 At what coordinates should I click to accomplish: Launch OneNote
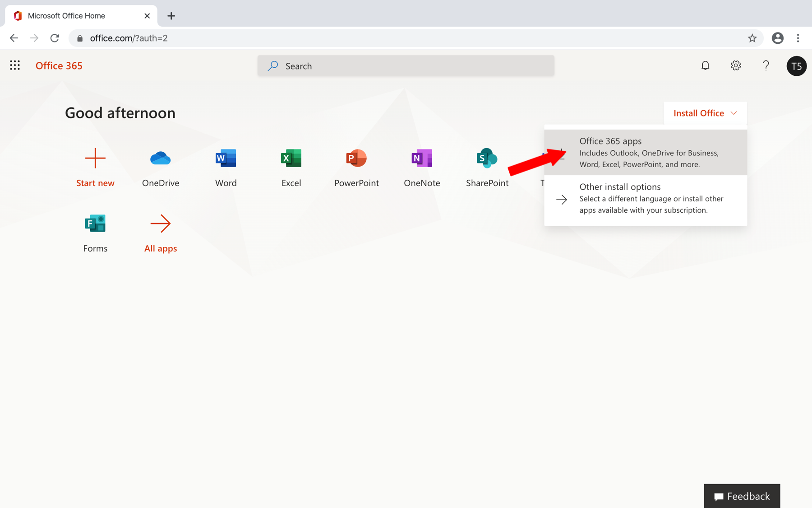pyautogui.click(x=422, y=167)
